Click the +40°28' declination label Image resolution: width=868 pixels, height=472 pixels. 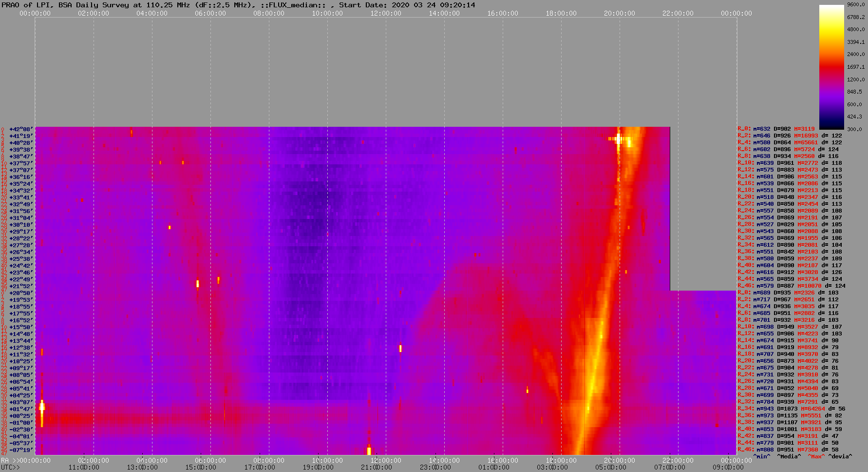[21, 143]
